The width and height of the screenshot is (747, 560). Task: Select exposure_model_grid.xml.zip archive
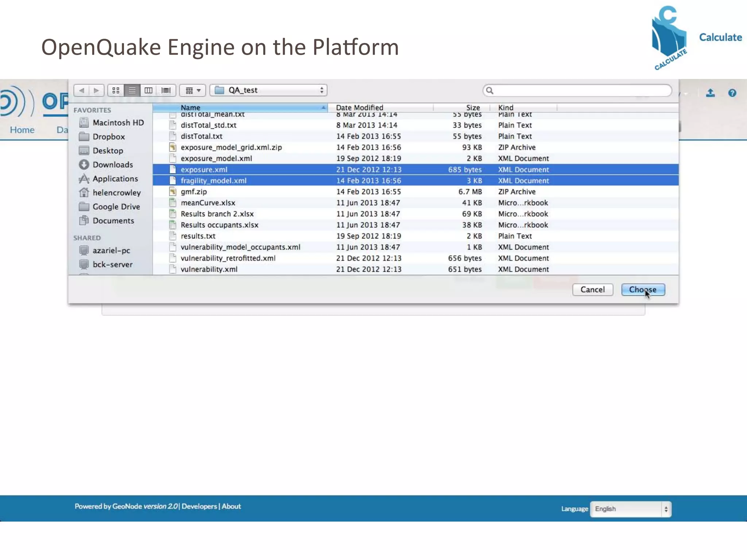click(415, 147)
